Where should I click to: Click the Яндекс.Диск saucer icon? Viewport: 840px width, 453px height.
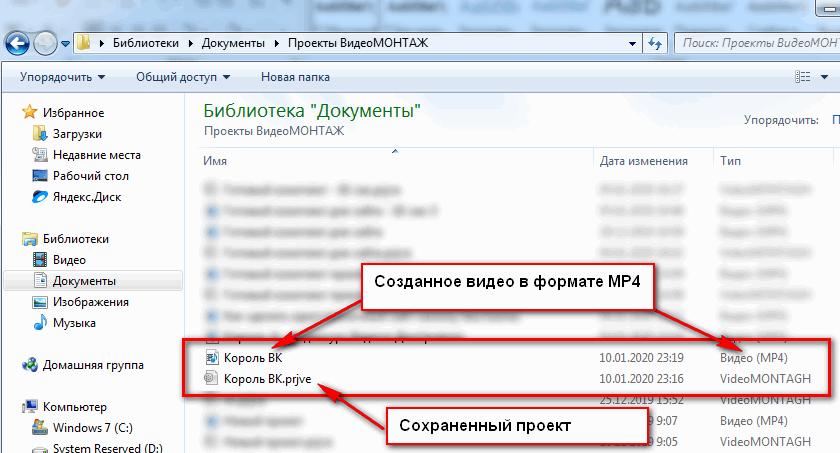(40, 197)
